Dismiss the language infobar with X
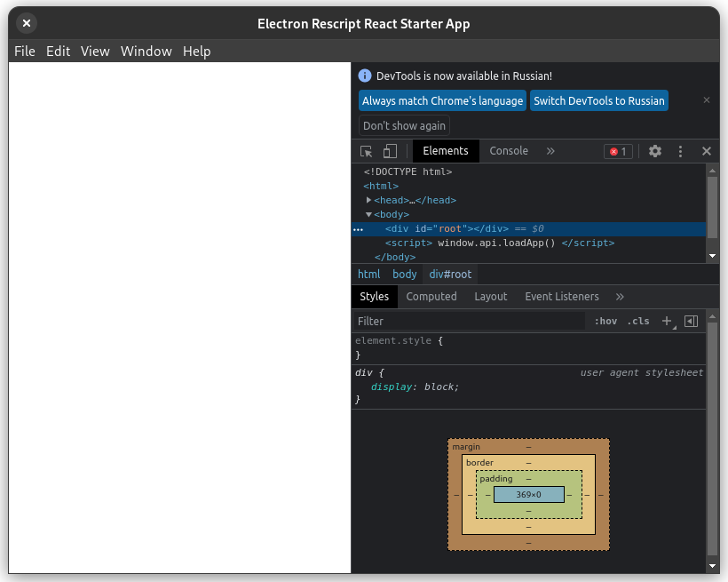This screenshot has height=582, width=728. click(x=706, y=100)
